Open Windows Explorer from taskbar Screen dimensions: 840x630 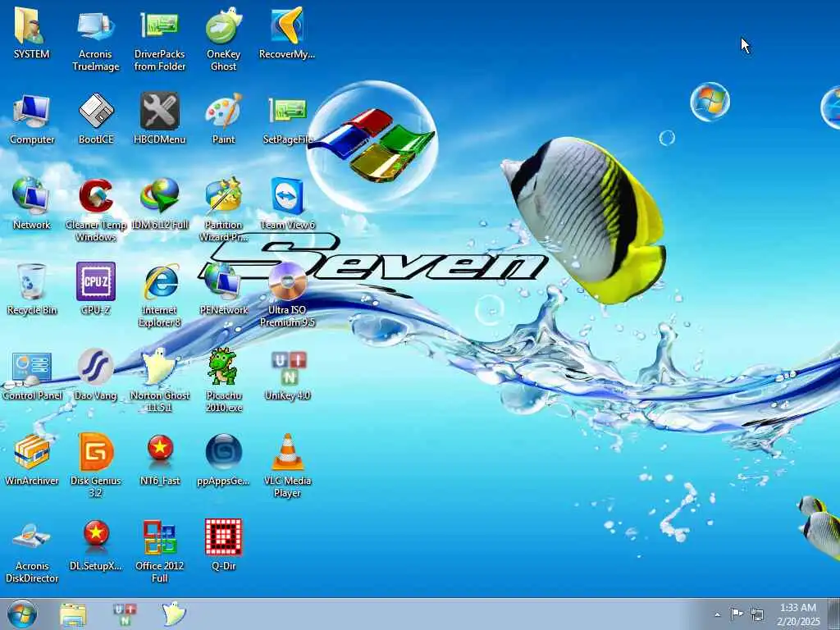click(x=73, y=614)
